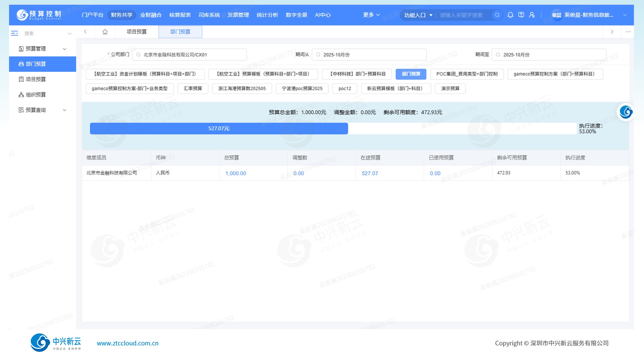Click the search icon in 期间至 field
Screen dimensions: 644x362
pyautogui.click(x=498, y=55)
